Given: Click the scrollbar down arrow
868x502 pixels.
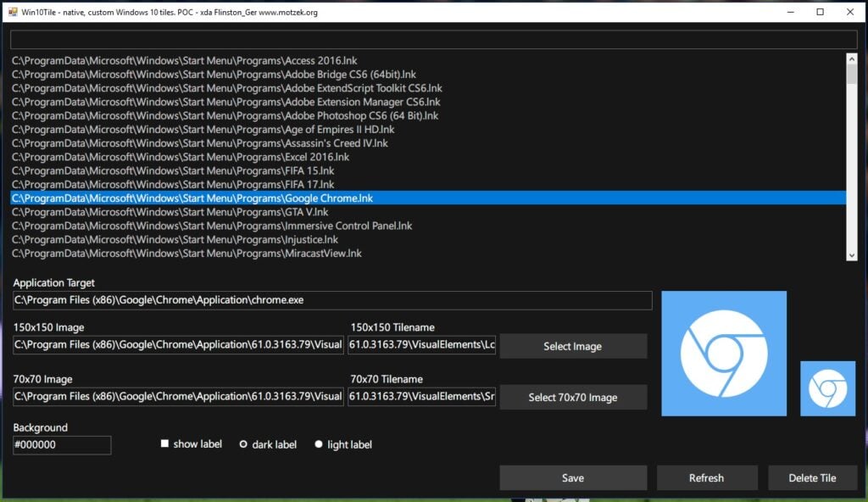Looking at the screenshot, I should pyautogui.click(x=853, y=254).
